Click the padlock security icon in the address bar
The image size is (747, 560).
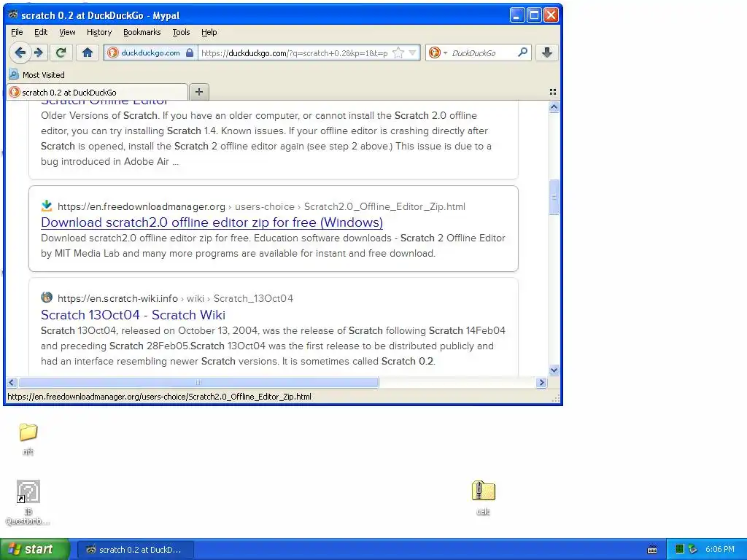click(190, 52)
